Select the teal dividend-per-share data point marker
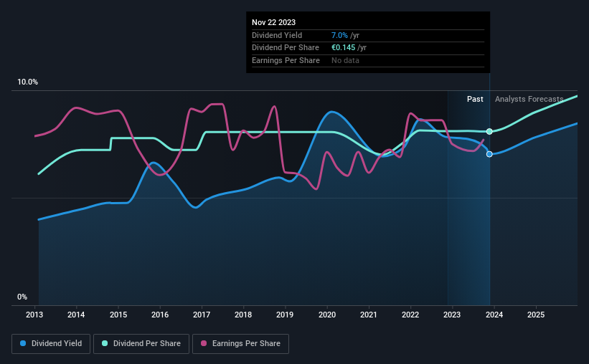 click(489, 131)
